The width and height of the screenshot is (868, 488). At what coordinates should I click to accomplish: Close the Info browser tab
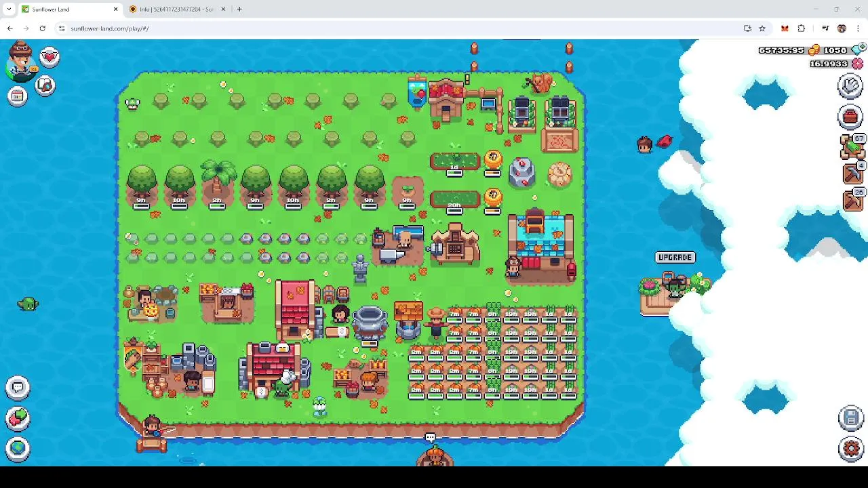tap(223, 9)
